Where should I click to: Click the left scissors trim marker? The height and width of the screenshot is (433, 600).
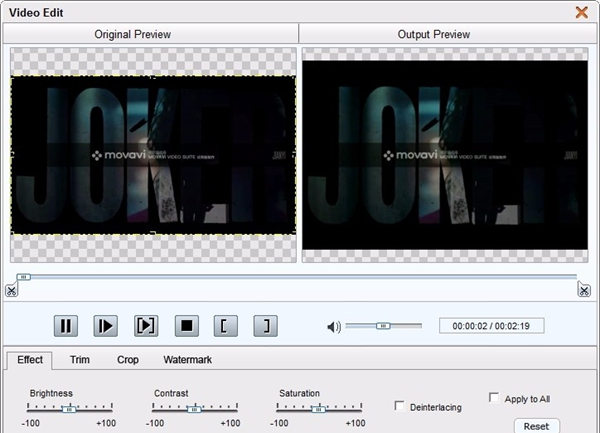tap(11, 290)
